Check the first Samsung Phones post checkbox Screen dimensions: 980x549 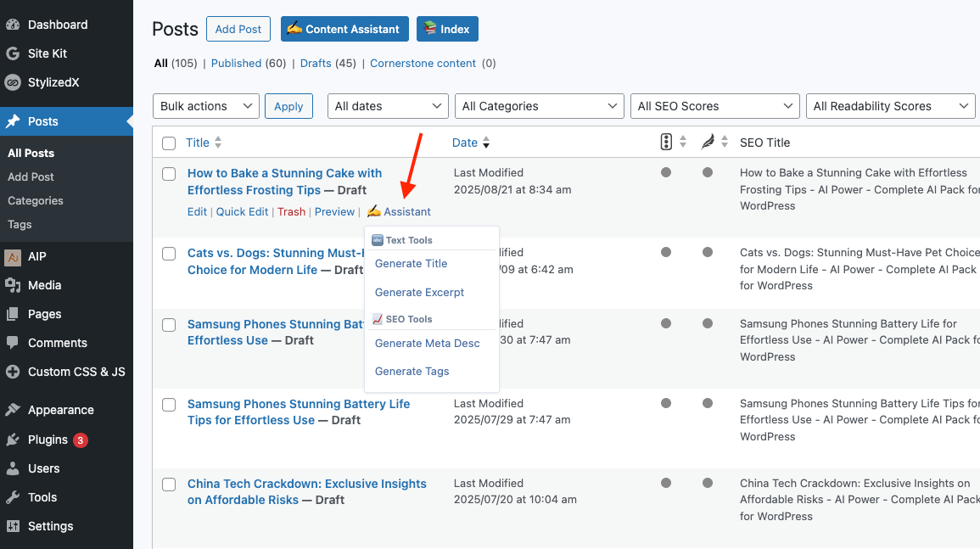[x=169, y=325]
